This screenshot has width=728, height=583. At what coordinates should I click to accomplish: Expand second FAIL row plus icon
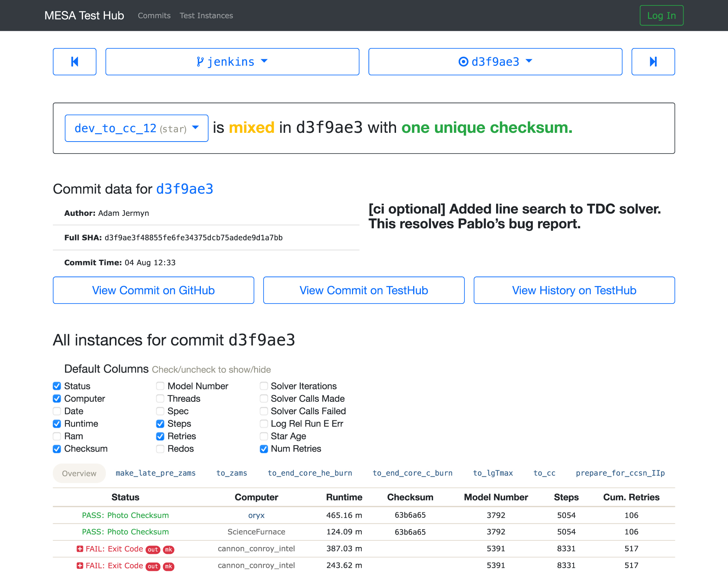[80, 566]
